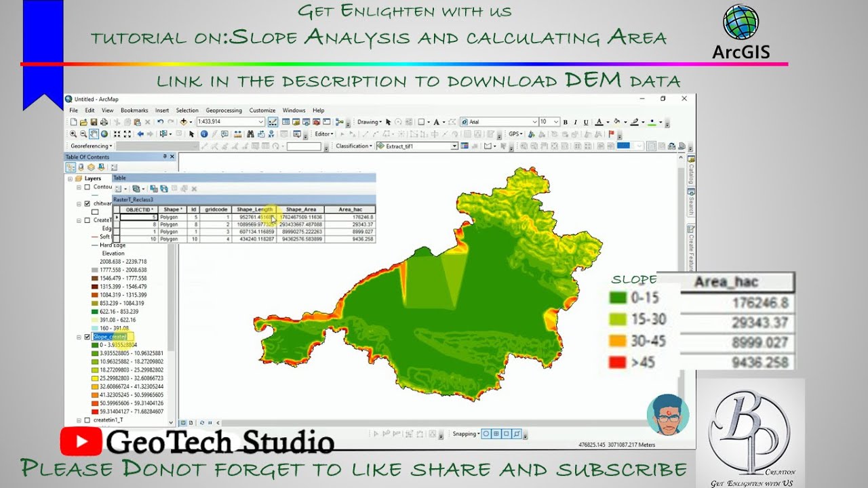Open the font size 10 dropdown
This screenshot has width=868, height=488.
556,122
